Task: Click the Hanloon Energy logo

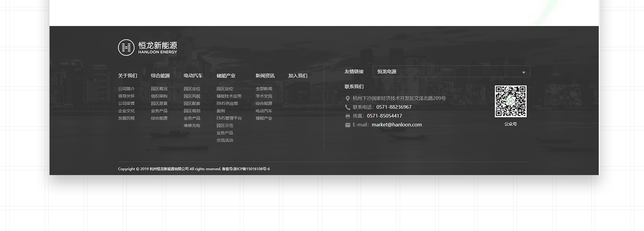Action: (x=147, y=47)
